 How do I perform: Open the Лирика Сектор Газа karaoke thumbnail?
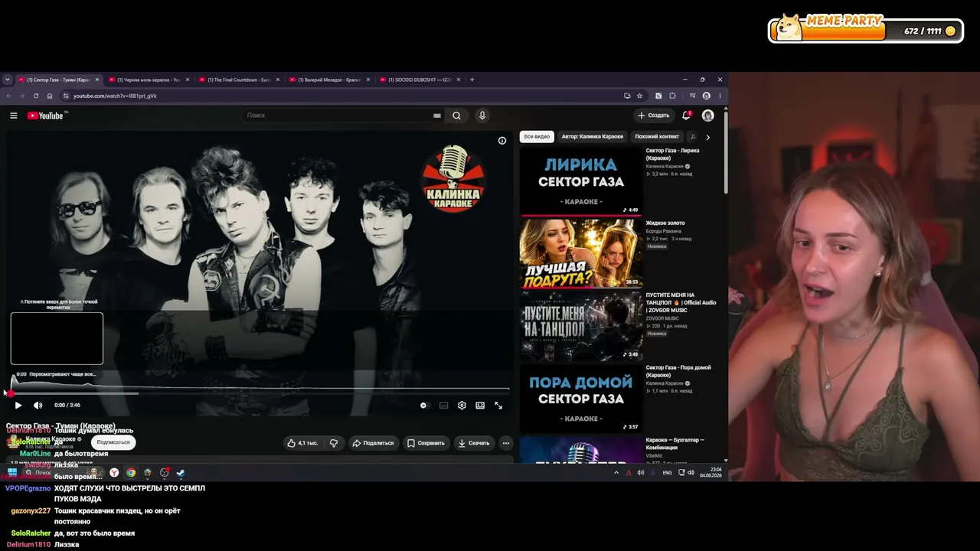(x=581, y=181)
